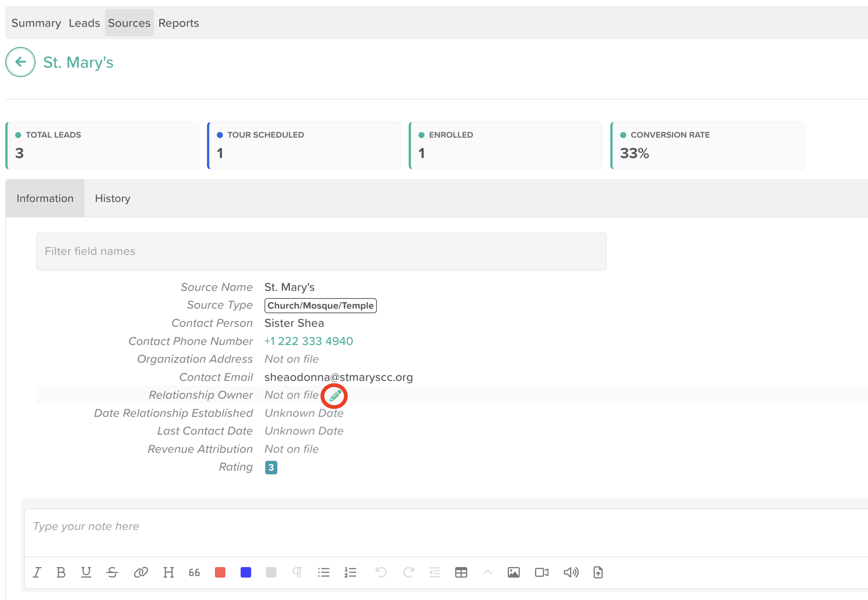Viewport: 868px width, 600px height.
Task: Click Relationship Owner Not on file value
Action: tap(292, 395)
